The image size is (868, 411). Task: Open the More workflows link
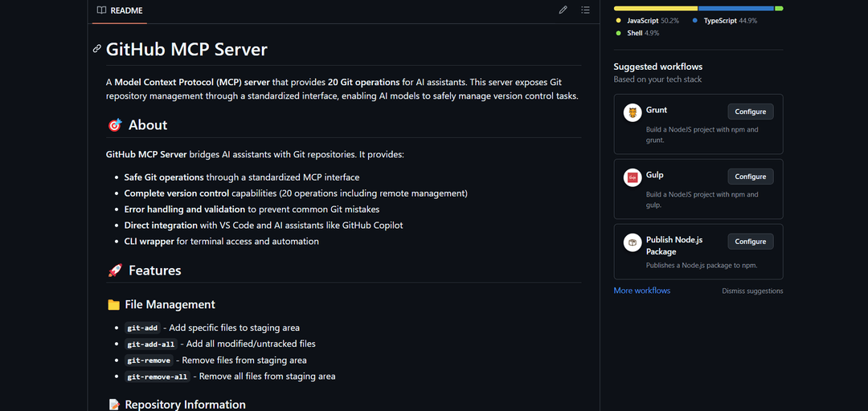(641, 291)
